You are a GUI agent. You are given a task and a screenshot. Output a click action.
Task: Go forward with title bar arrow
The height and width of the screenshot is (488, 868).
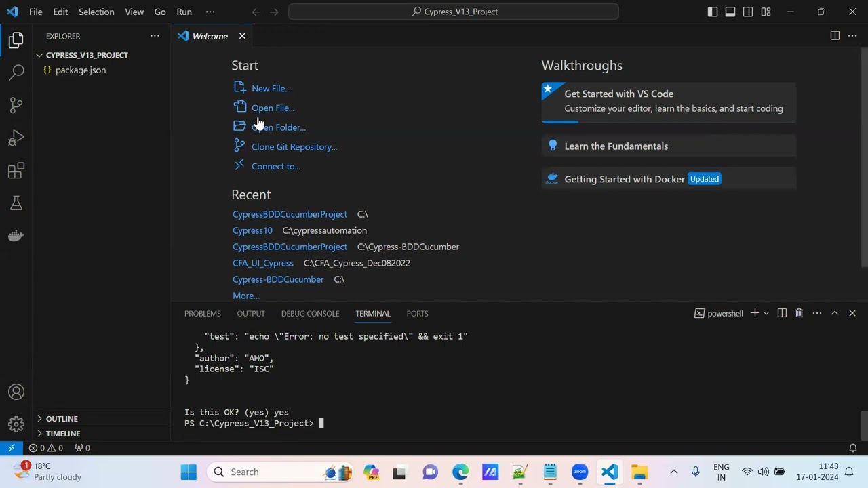tap(274, 12)
